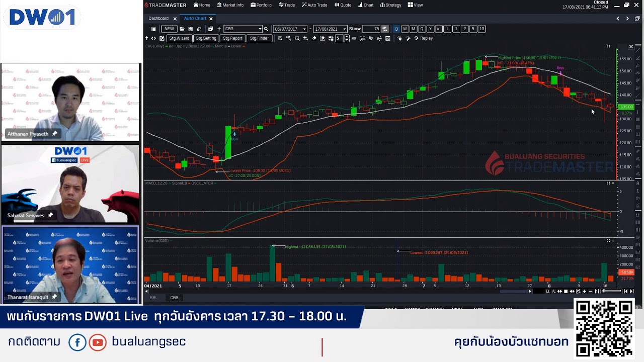The width and height of the screenshot is (644, 362).
Task: Click the crosshair add-point tool icon
Action: pos(305,38)
